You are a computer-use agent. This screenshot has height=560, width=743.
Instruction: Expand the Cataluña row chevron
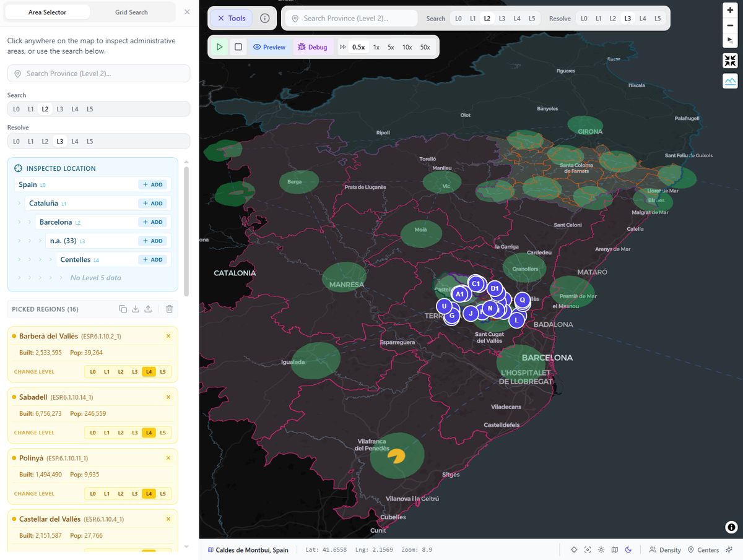(20, 204)
